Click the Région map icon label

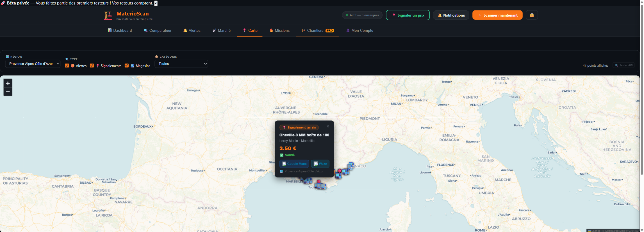click(7, 57)
